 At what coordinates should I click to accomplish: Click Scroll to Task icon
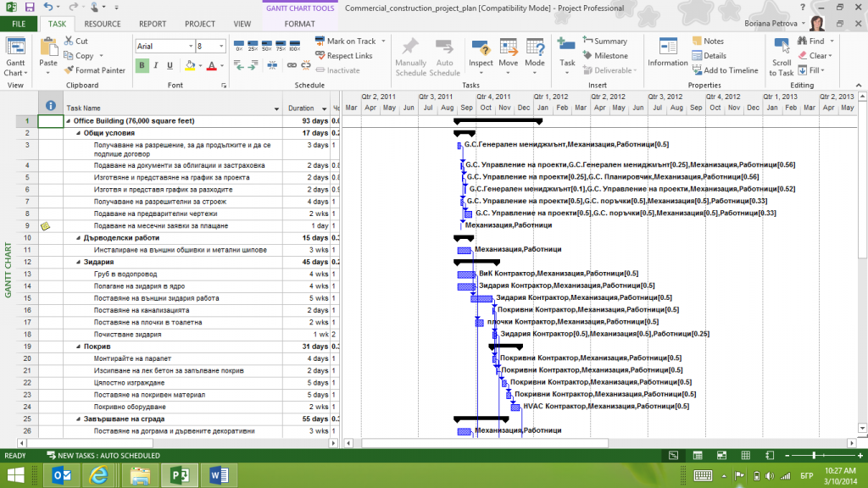point(782,46)
